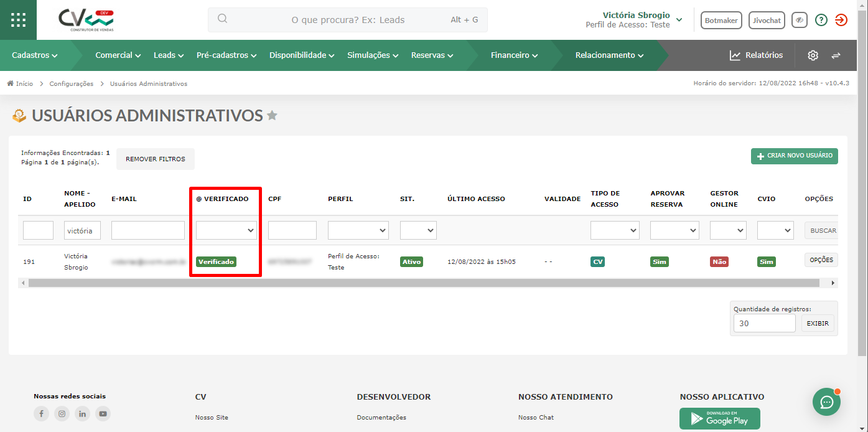Click the table horizontal scrollbar

click(x=424, y=283)
